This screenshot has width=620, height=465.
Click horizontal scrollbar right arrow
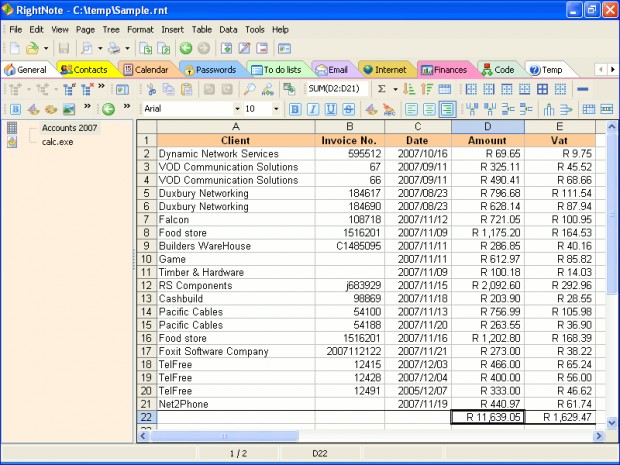599,436
